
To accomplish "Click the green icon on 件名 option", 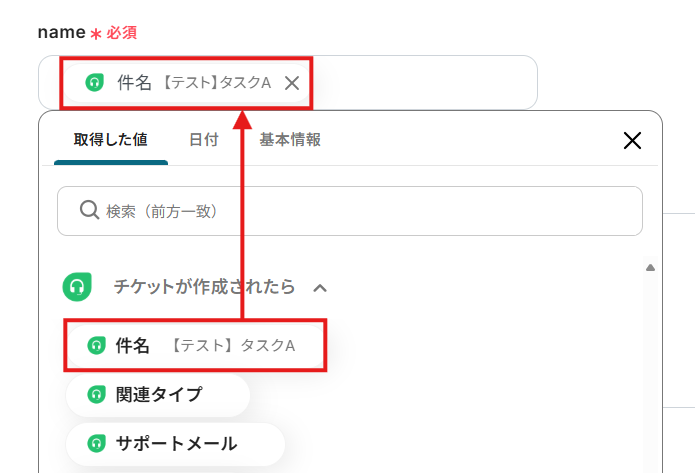I will [97, 345].
